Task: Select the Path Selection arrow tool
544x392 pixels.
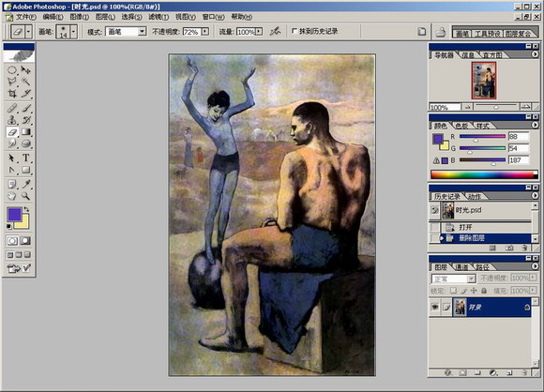Action: click(12, 158)
